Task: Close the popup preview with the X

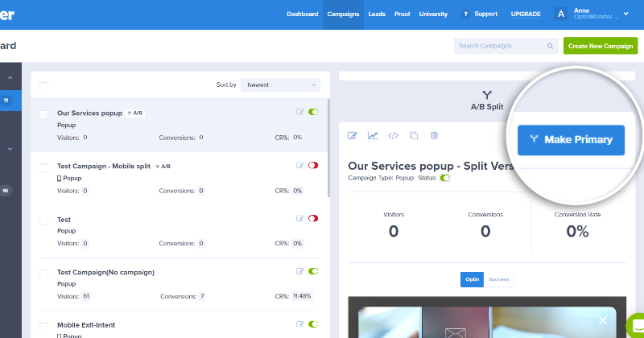Action: (602, 320)
